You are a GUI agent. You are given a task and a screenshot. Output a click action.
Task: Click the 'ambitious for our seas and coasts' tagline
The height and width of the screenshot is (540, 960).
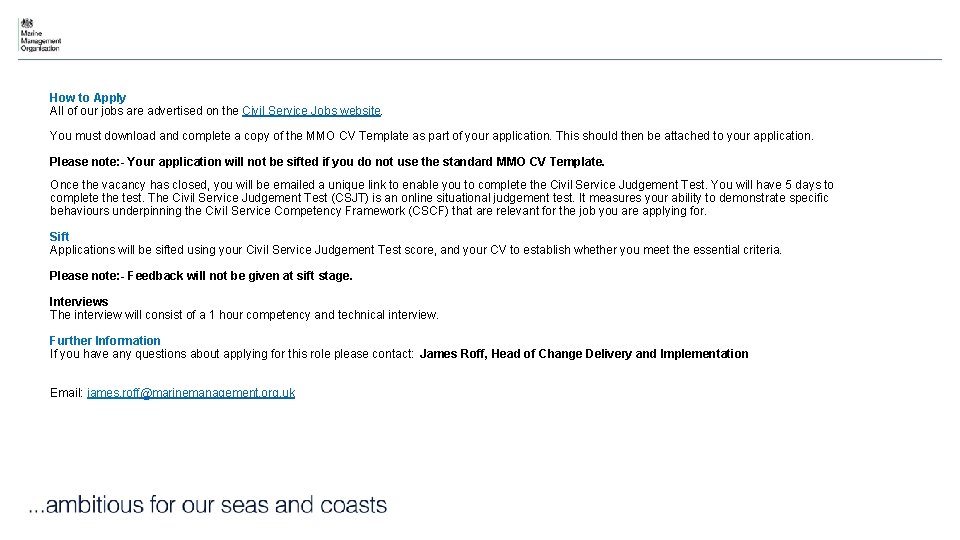tap(207, 505)
